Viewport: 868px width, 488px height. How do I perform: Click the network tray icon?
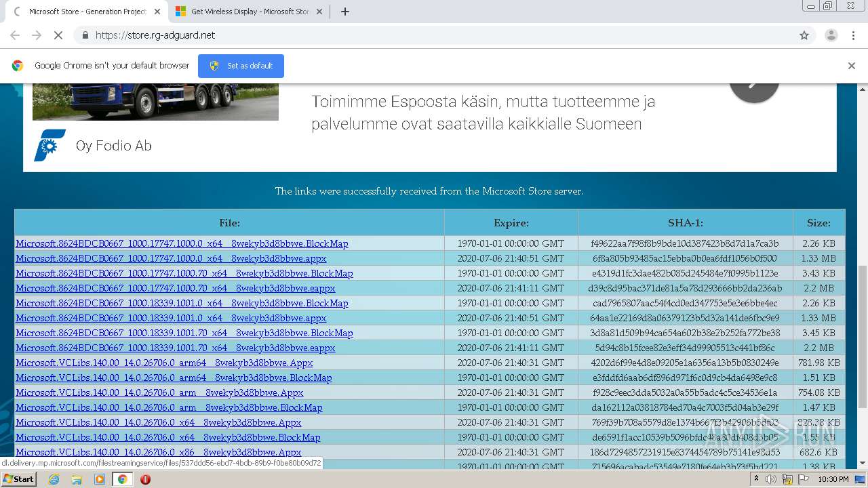click(x=787, y=479)
